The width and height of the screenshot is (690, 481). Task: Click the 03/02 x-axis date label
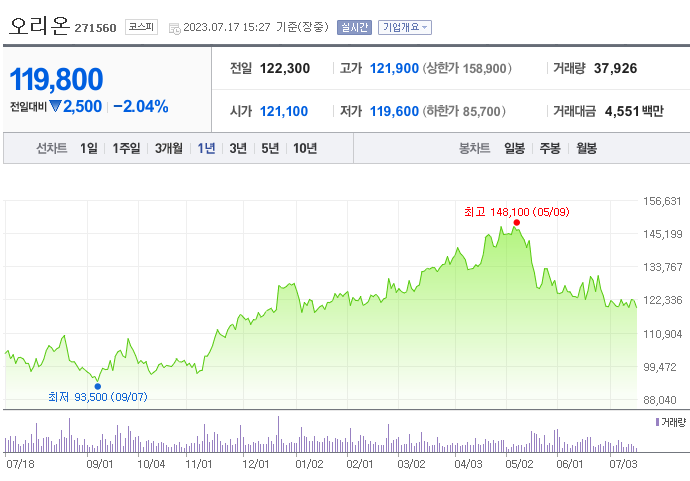tap(411, 464)
